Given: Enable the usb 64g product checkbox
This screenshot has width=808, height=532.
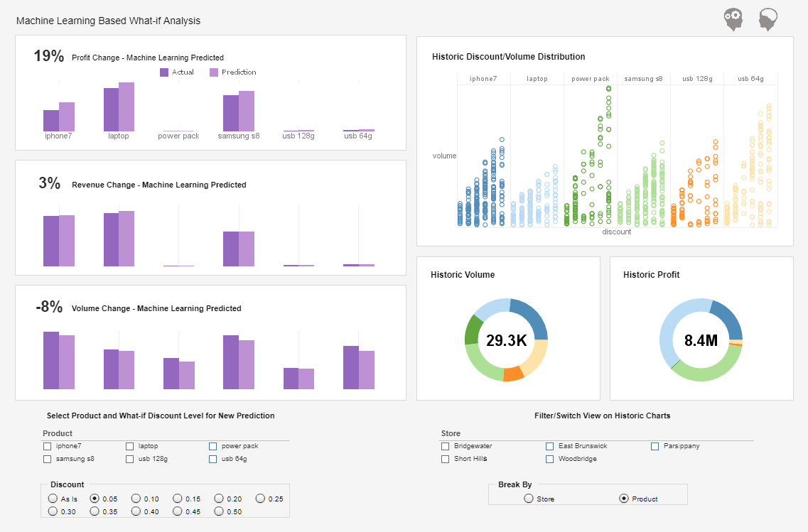Looking at the screenshot, I should (x=212, y=459).
